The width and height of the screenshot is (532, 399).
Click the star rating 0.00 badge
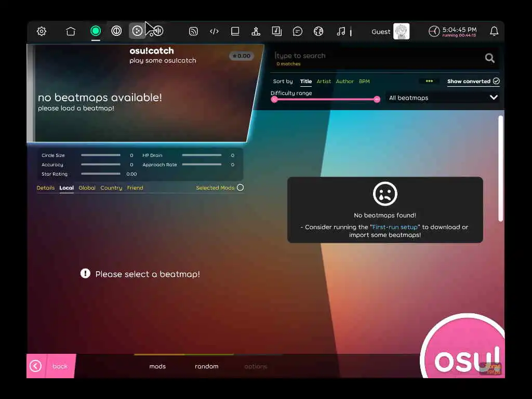pyautogui.click(x=242, y=56)
